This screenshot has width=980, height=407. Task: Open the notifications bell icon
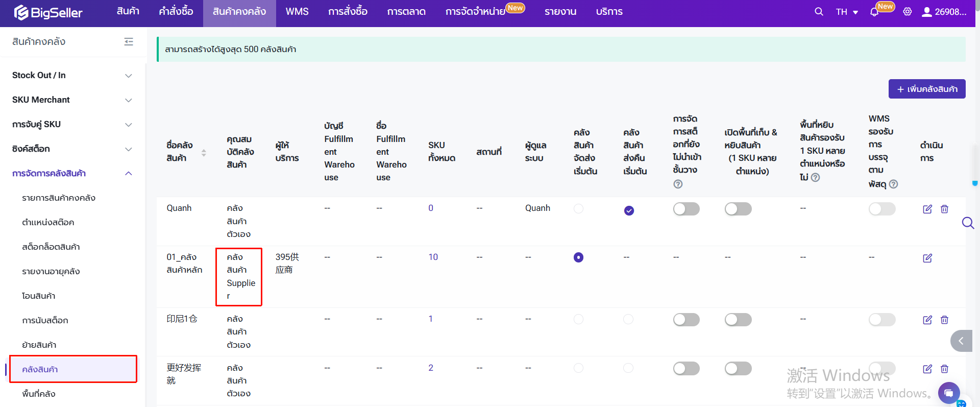click(x=874, y=12)
